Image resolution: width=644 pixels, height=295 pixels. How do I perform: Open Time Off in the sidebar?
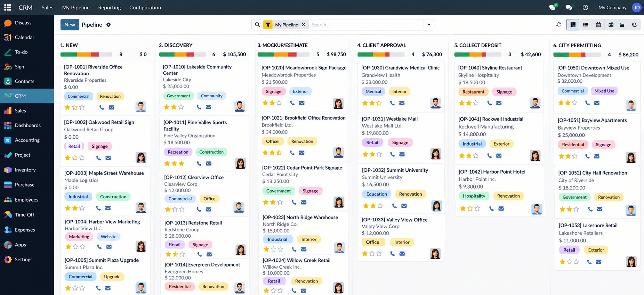click(x=24, y=215)
